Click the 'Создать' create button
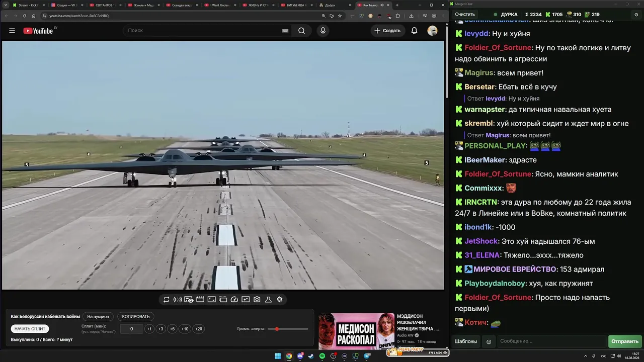This screenshot has height=362, width=644. pos(387,31)
